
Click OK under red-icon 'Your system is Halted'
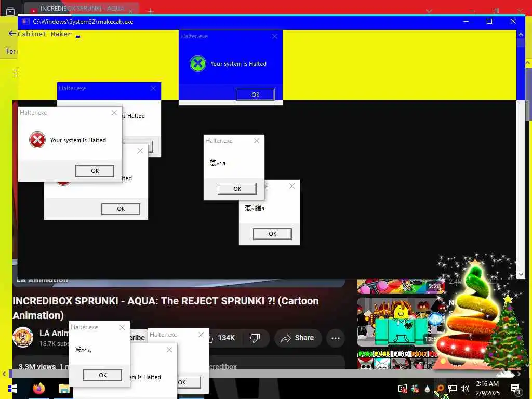(95, 171)
